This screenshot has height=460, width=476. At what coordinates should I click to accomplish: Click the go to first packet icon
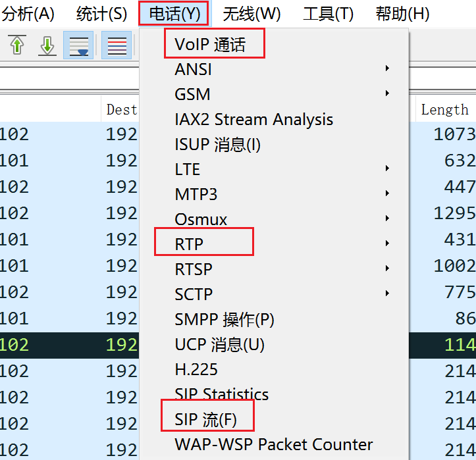pyautogui.click(x=17, y=45)
